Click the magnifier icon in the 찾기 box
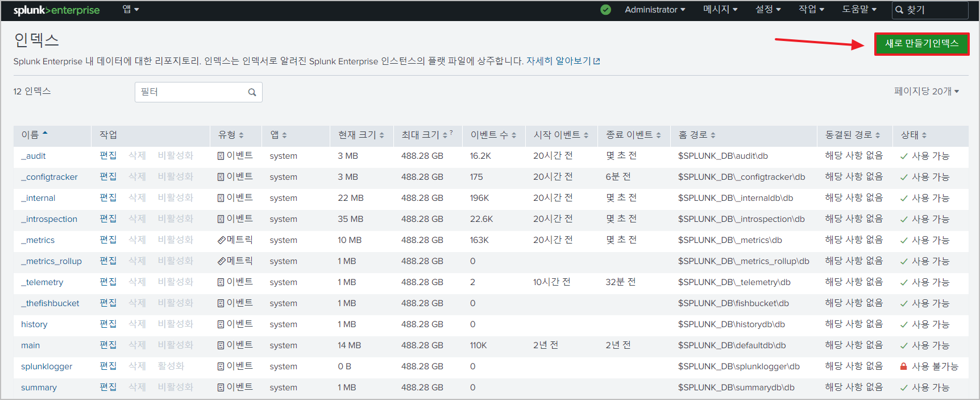This screenshot has width=980, height=400. coord(899,10)
